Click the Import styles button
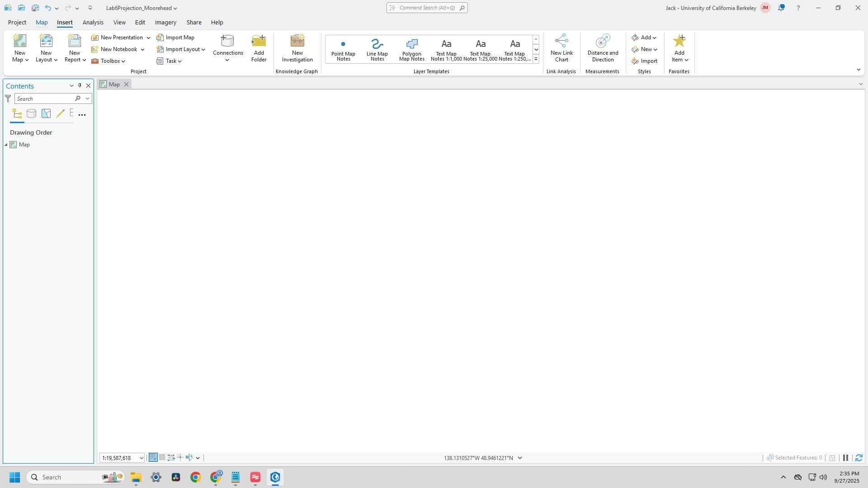 [x=645, y=61]
